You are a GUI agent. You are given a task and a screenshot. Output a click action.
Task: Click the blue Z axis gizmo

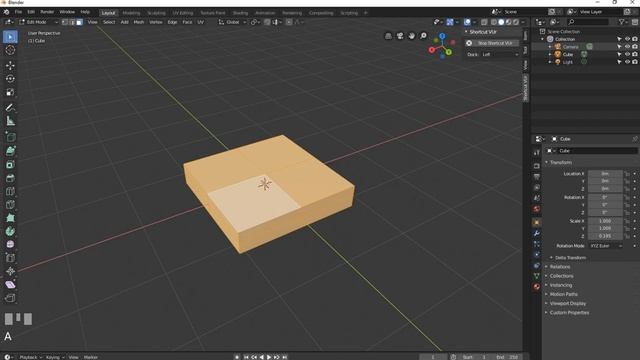442,36
